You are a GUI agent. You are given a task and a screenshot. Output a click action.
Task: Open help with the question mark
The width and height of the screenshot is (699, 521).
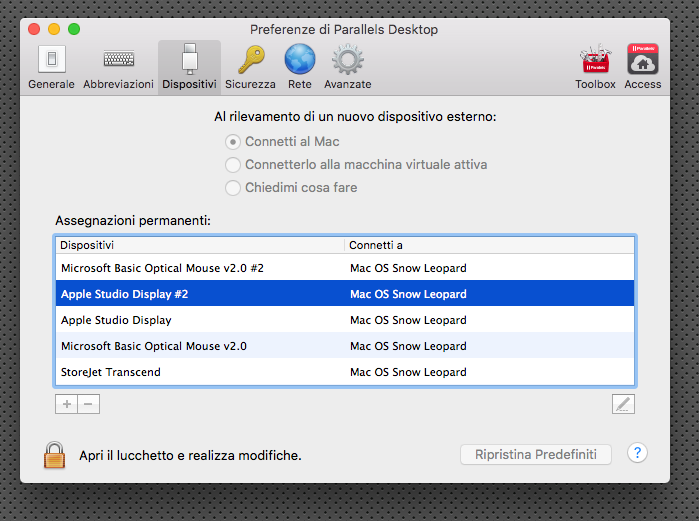click(x=637, y=453)
